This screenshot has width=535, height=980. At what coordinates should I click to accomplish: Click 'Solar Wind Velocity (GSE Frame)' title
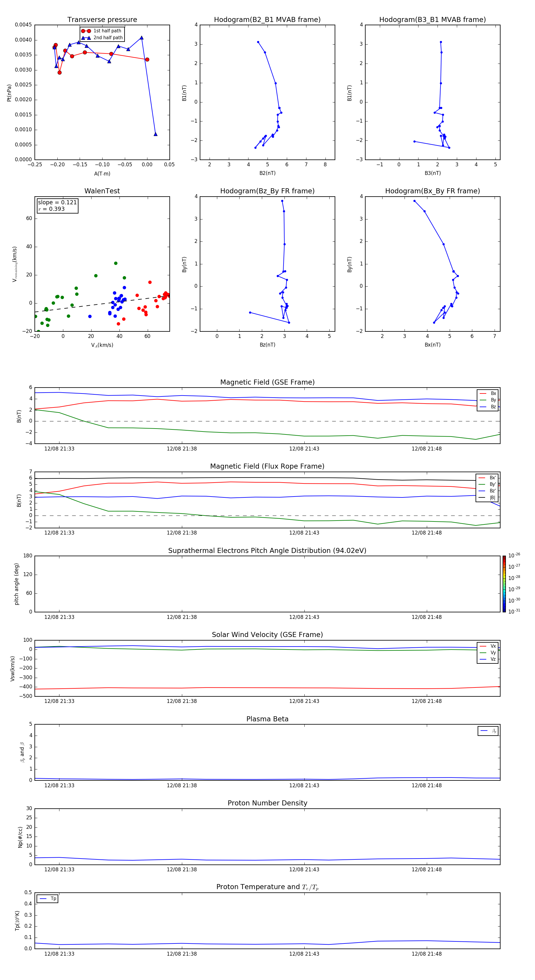[x=267, y=635]
